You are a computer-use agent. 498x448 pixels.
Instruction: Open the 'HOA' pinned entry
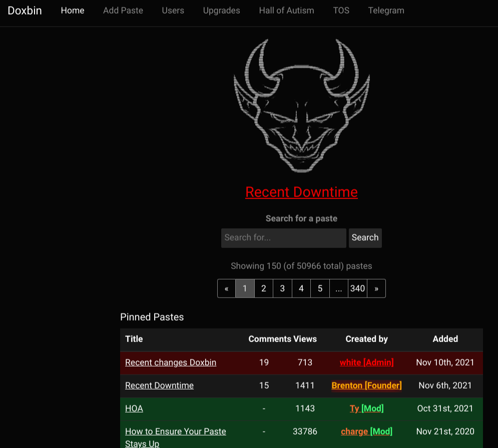134,408
